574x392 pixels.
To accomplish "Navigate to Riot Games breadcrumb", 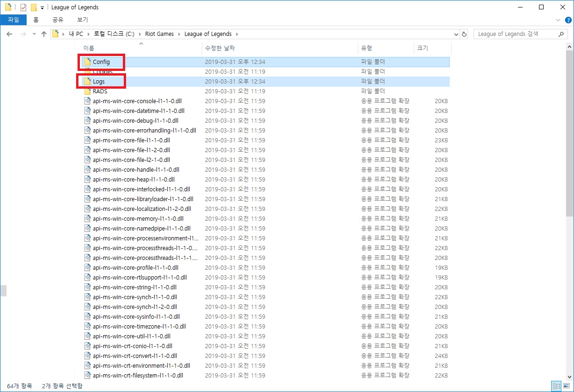I will coord(159,34).
